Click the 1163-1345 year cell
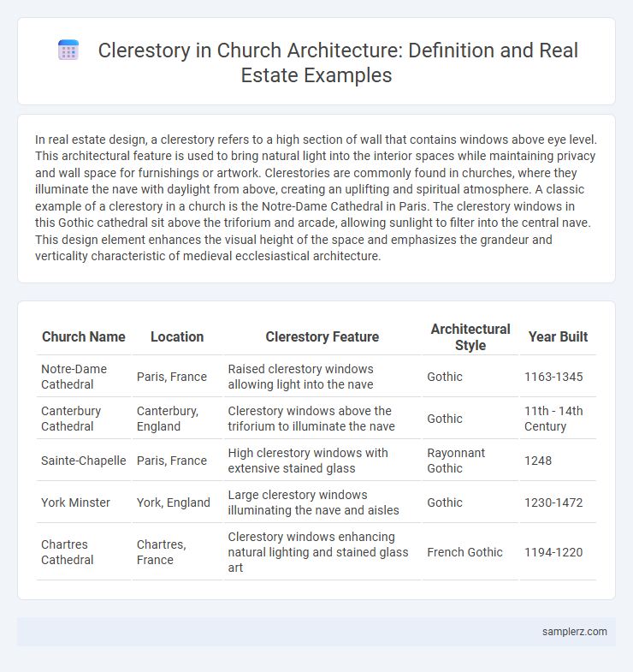 (558, 377)
